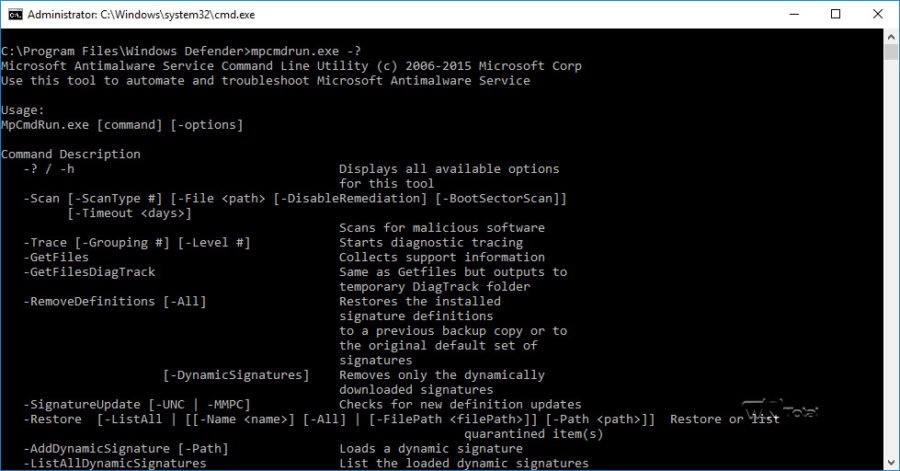Click 'Starts diagnostic tracing' description
Image resolution: width=900 pixels, height=471 pixels.
point(430,243)
